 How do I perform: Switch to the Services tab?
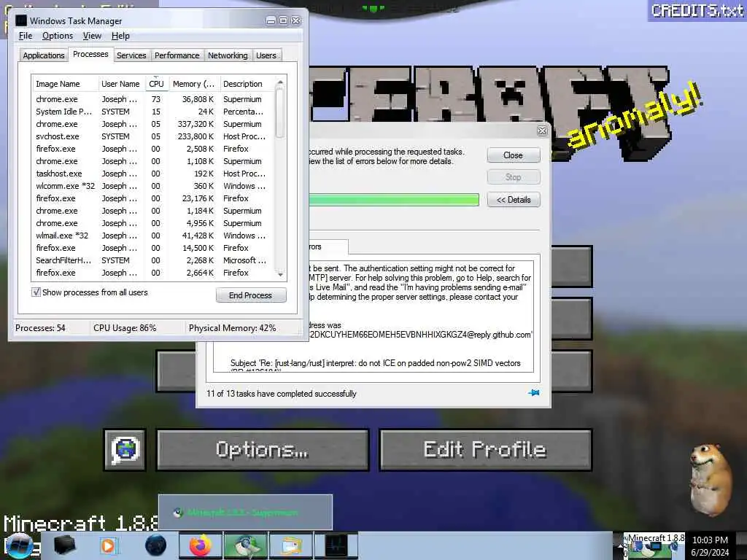(x=131, y=55)
